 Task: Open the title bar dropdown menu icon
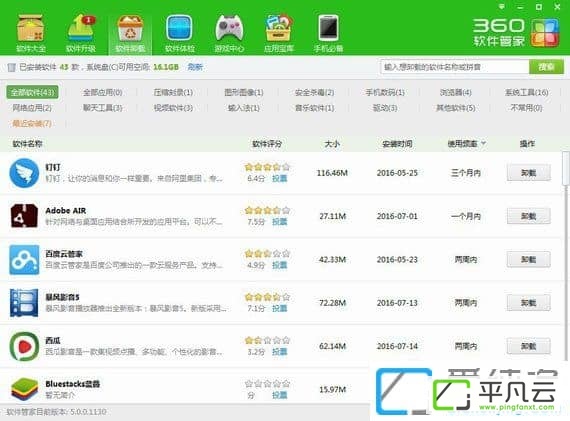(x=502, y=7)
